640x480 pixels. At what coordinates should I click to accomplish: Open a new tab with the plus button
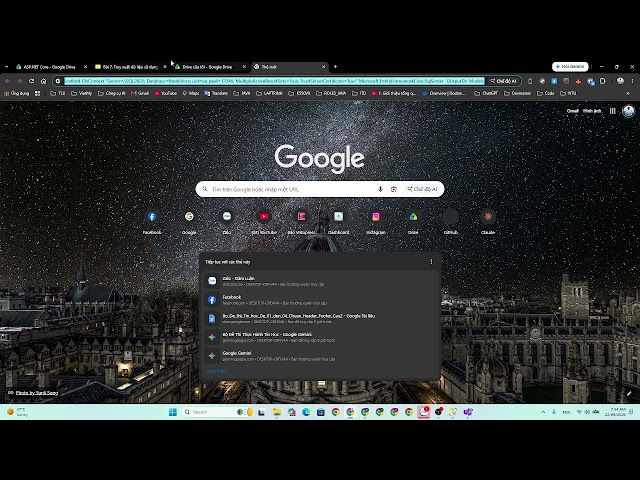point(335,67)
